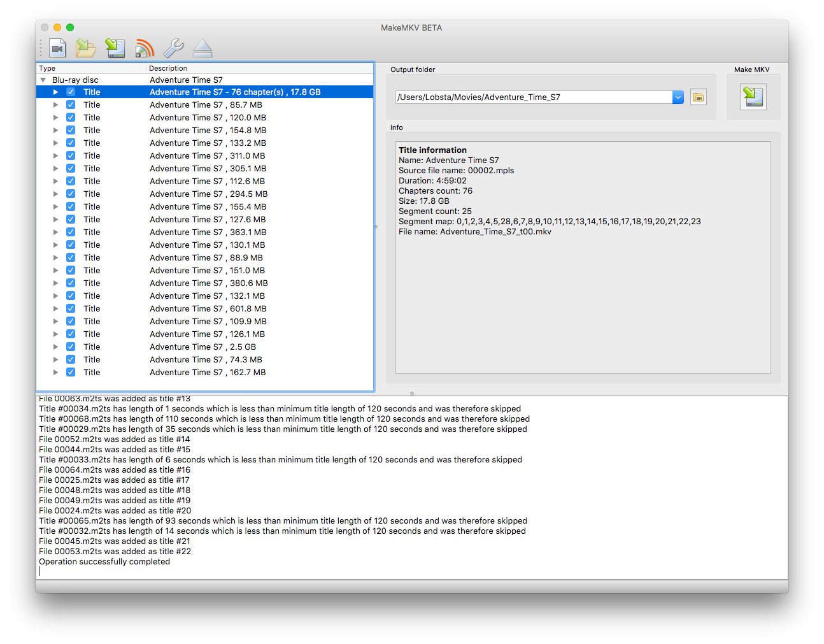Expand the 133.2 MB title row
The width and height of the screenshot is (824, 644).
(x=55, y=143)
